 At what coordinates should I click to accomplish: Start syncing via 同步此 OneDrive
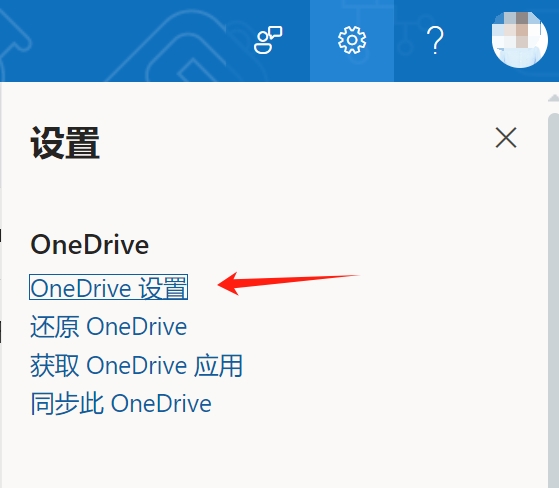(121, 404)
